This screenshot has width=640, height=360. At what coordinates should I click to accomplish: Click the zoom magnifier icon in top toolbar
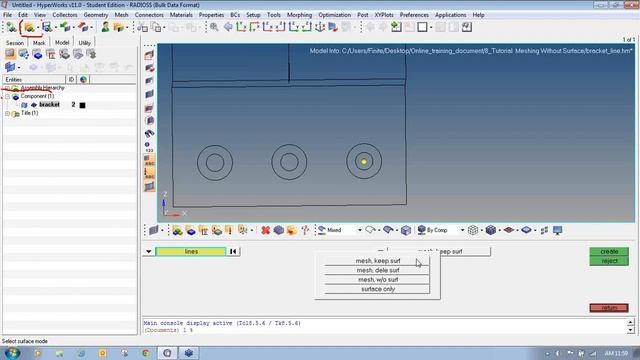point(214,27)
